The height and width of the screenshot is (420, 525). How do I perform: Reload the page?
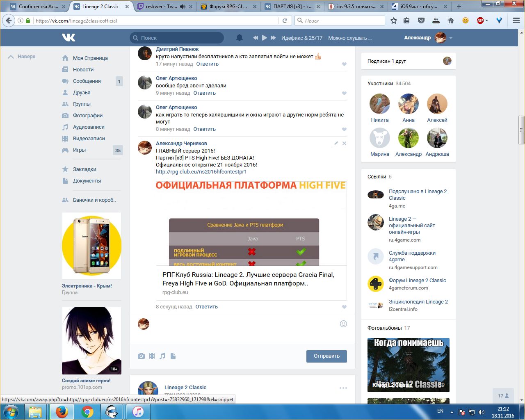285,21
